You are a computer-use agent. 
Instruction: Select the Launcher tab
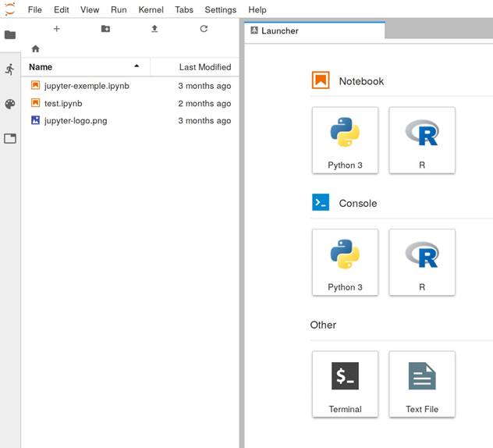(280, 30)
